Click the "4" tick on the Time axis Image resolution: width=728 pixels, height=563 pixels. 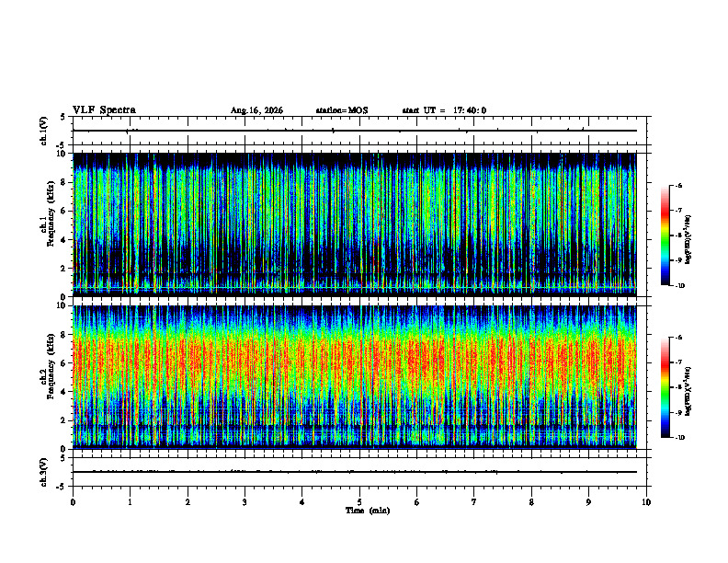pyautogui.click(x=302, y=502)
